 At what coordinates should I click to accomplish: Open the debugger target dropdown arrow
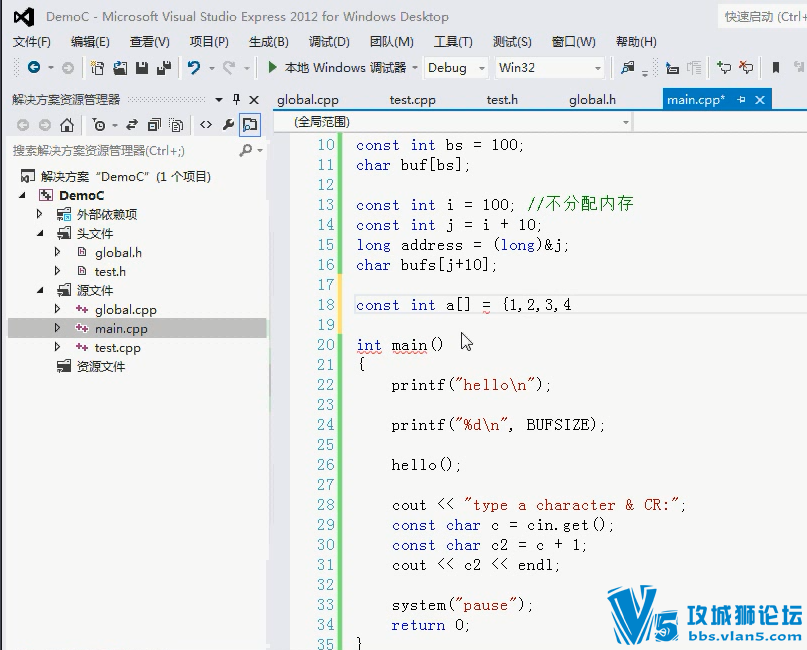click(414, 67)
